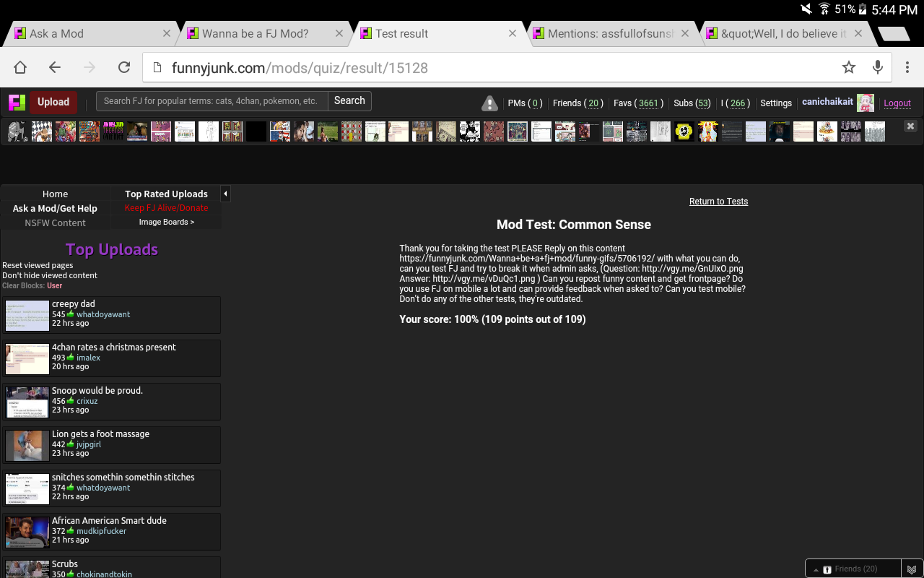This screenshot has width=924, height=578.
Task: Activate voice search microphone icon
Action: (877, 67)
